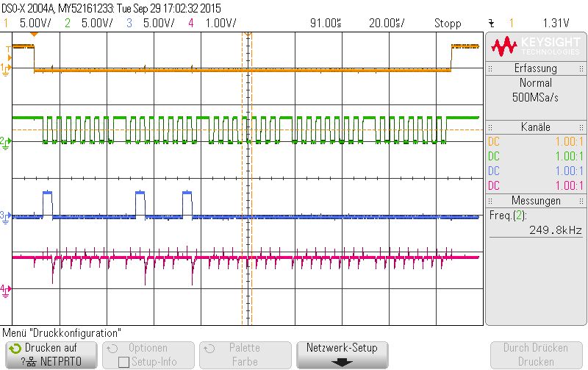Select channel 4 ground reference marker
Viewport: 588px width, 370px height.
coord(6,290)
